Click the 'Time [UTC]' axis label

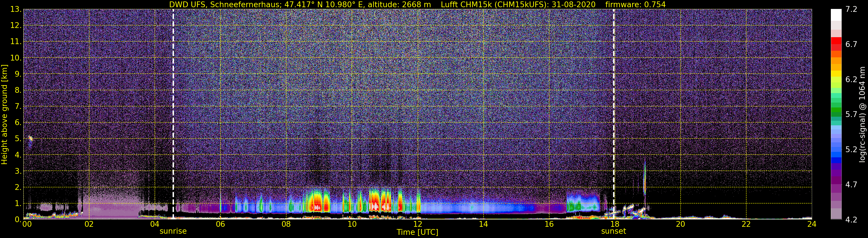pyautogui.click(x=417, y=232)
